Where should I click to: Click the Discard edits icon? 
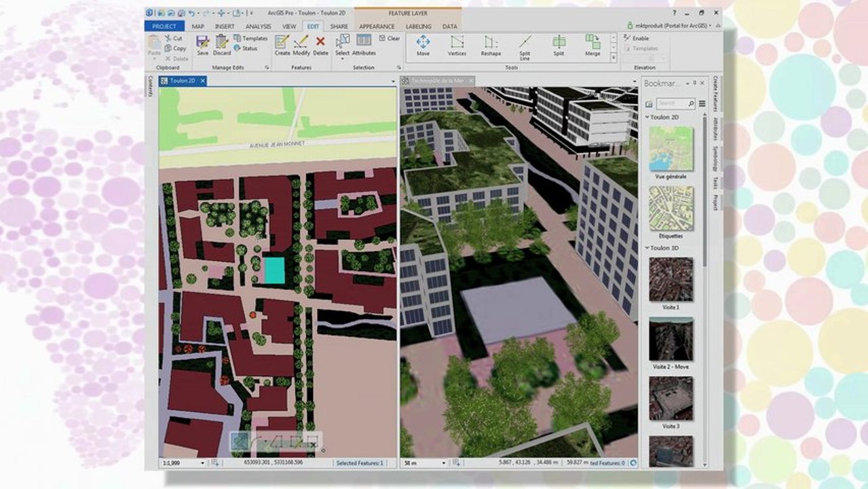coord(222,41)
